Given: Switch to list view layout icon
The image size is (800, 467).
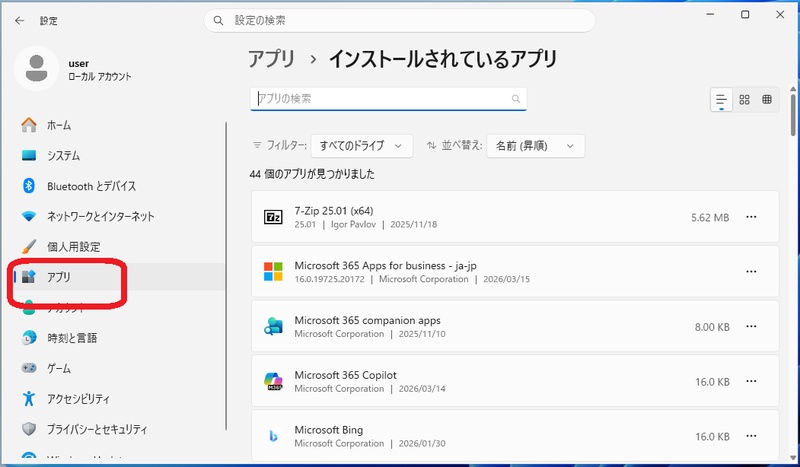Looking at the screenshot, I should pos(721,100).
